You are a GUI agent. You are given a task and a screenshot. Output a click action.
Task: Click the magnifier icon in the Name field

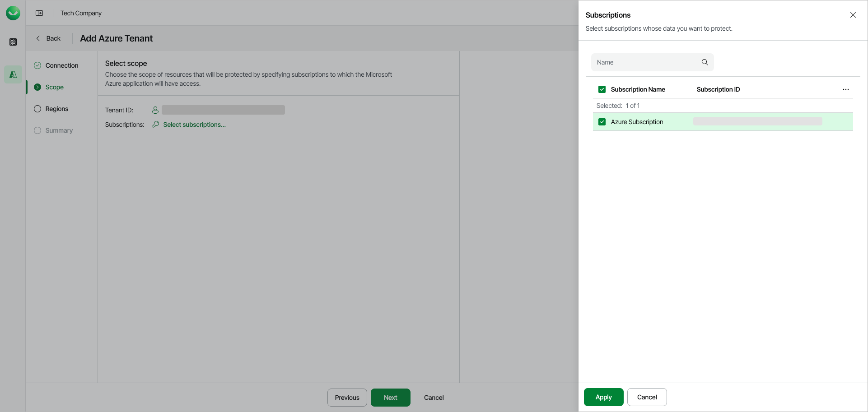coord(705,62)
